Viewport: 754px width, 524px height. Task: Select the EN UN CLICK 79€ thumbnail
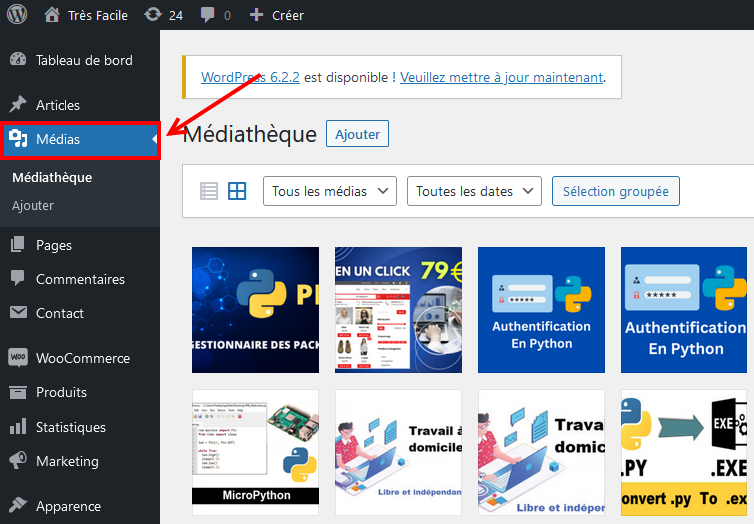tap(398, 310)
